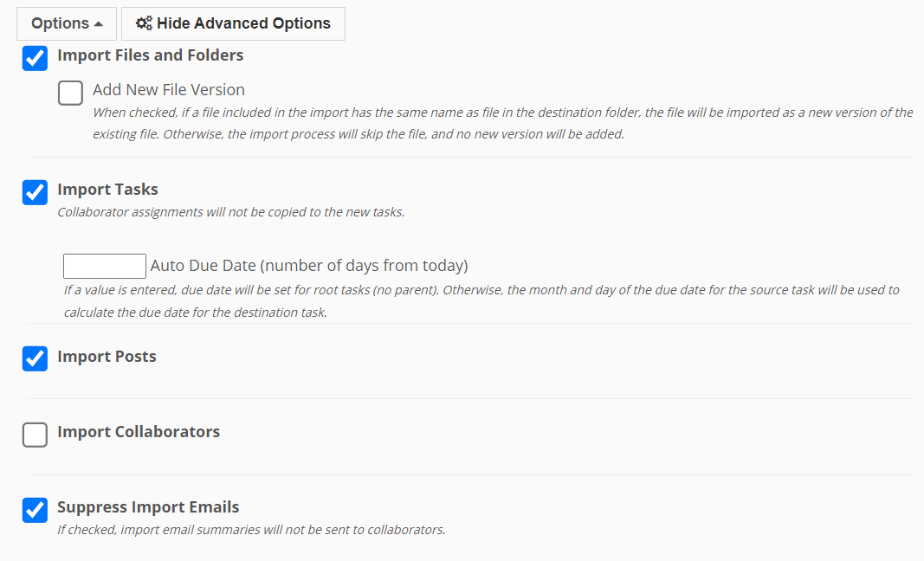Click inside the Auto Due Date field

click(104, 266)
